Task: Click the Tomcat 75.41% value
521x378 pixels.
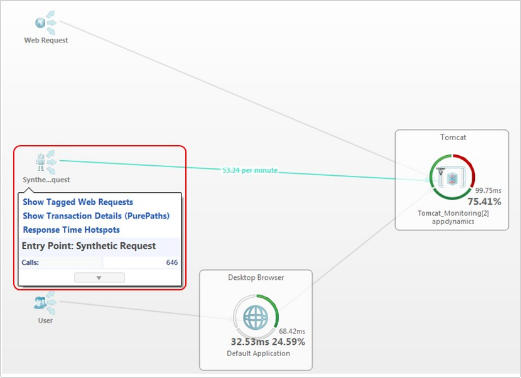Action: [484, 202]
